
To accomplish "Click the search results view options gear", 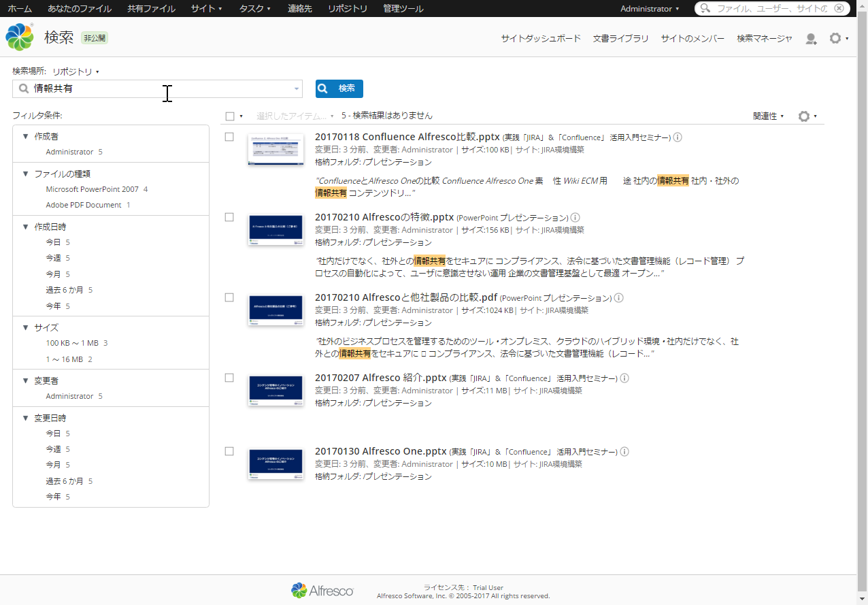I will 807,116.
